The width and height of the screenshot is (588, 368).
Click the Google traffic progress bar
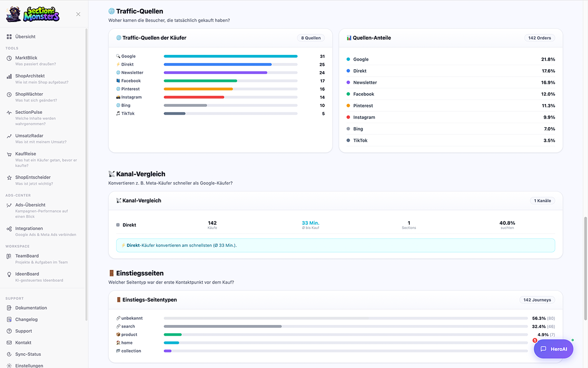[x=230, y=56]
